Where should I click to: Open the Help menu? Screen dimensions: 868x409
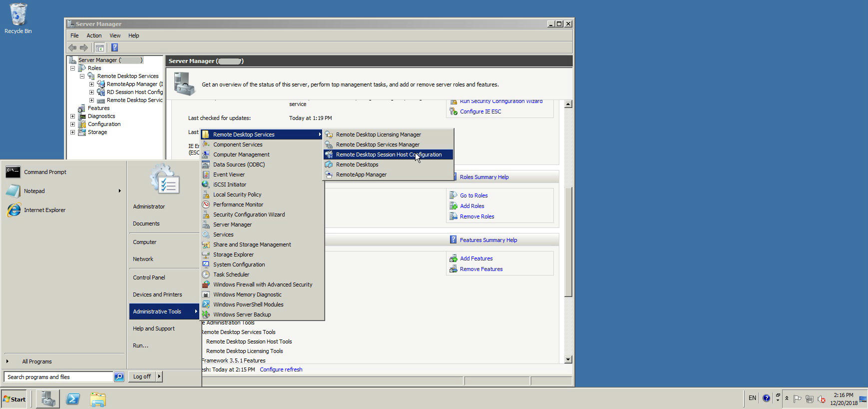133,35
